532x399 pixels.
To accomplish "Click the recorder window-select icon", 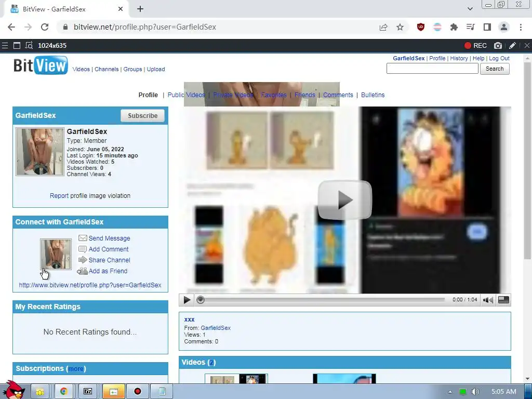I will point(17,46).
